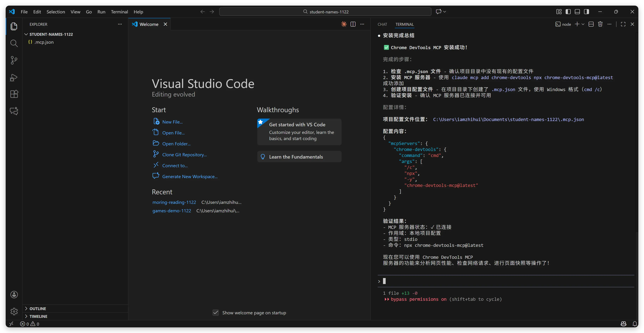Open the Accounts menu icon
Screen dimensions: 644x333
pos(14,295)
